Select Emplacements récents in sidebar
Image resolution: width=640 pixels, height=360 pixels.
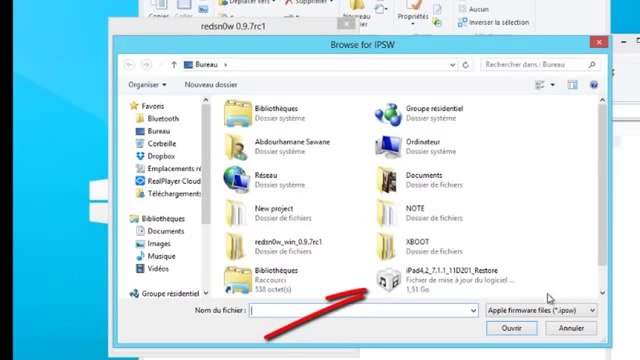click(174, 169)
